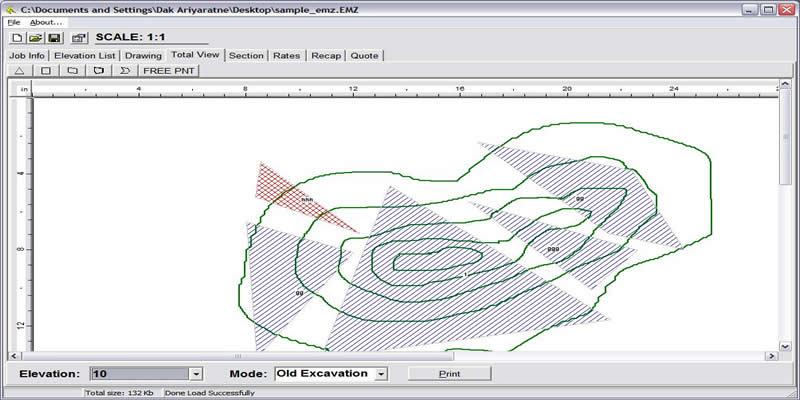Select the rounded rectangle shape tool
This screenshot has height=400, width=800.
(72, 71)
